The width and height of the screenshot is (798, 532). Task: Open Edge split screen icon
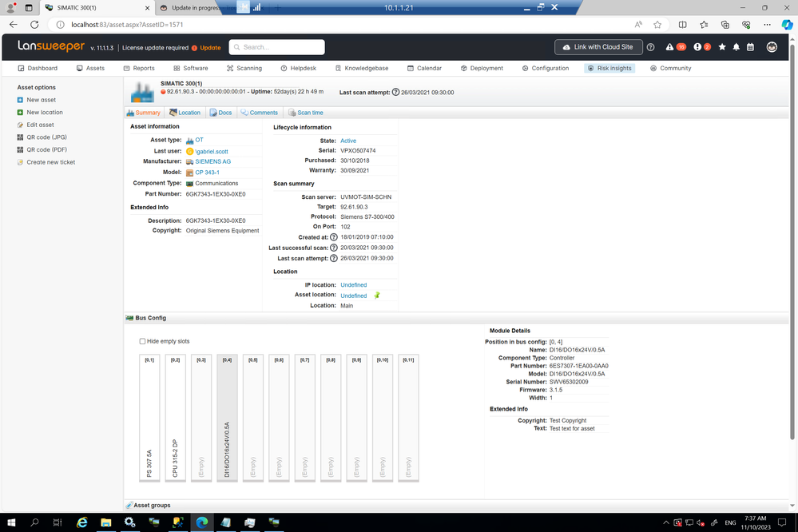tap(682, 25)
